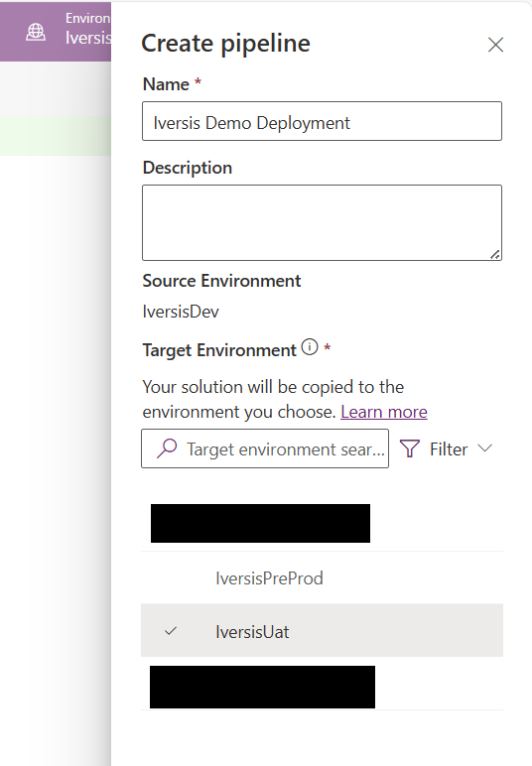The image size is (532, 766).
Task: Click into the Description text area
Action: [x=322, y=222]
